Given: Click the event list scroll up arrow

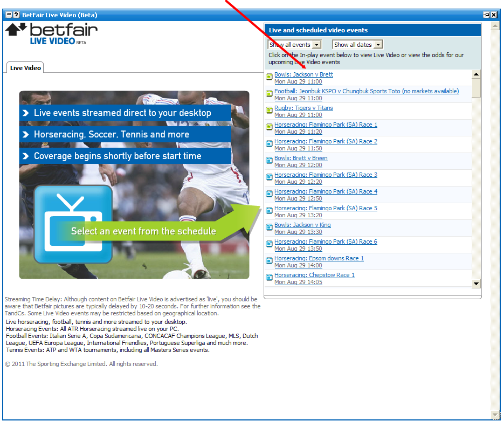Looking at the screenshot, I should pos(476,74).
